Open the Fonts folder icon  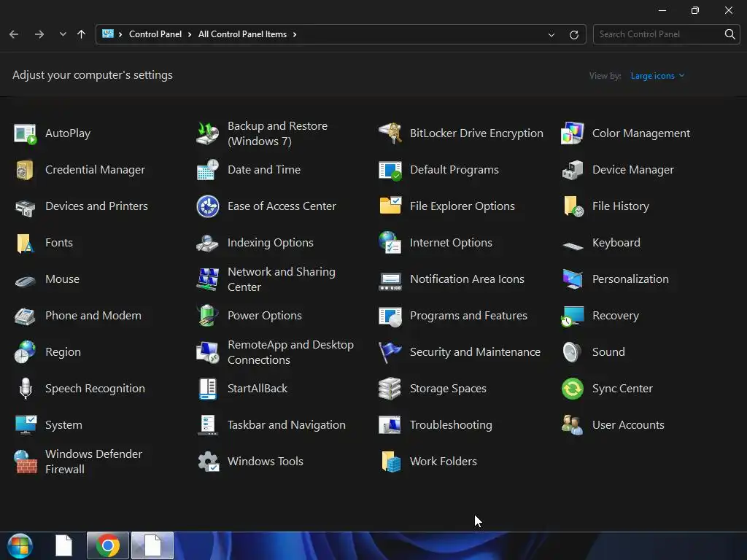point(26,243)
